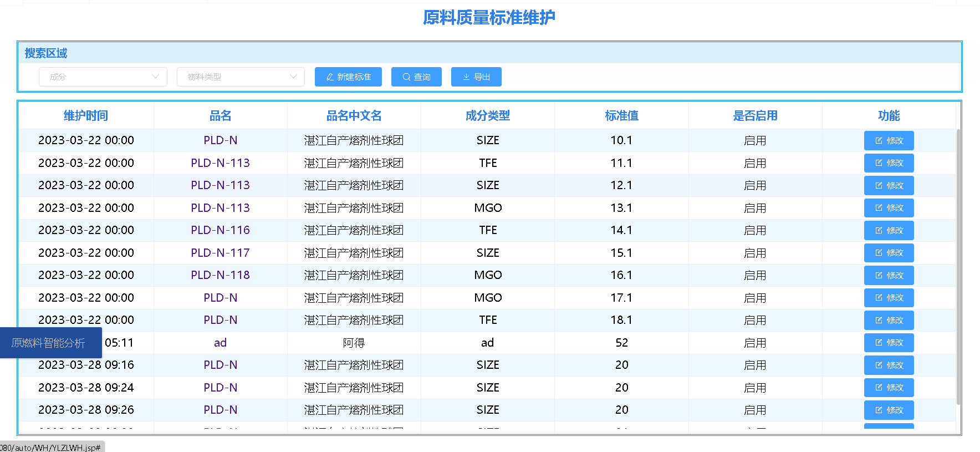Click the PLD-N link in the 10.1 row

click(x=220, y=140)
